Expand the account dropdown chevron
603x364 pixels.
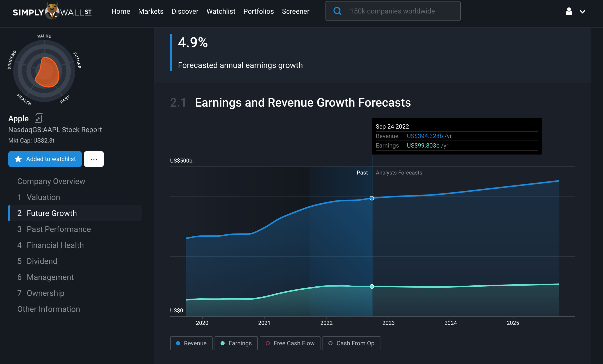pos(583,12)
